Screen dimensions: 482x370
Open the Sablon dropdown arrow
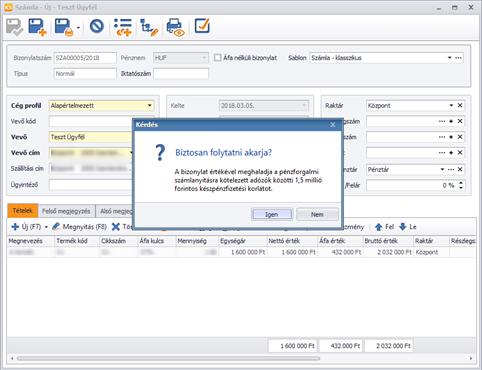[449, 58]
